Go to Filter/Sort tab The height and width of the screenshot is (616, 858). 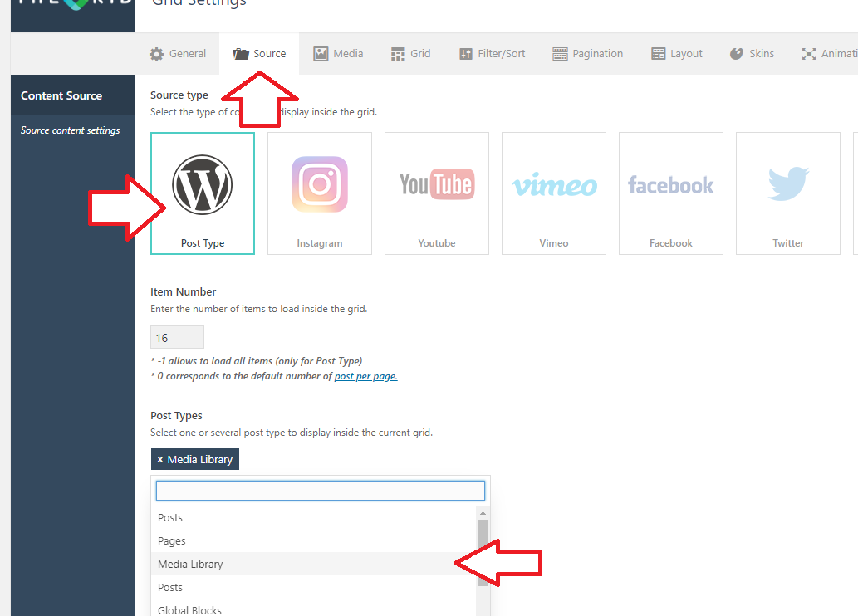point(492,54)
